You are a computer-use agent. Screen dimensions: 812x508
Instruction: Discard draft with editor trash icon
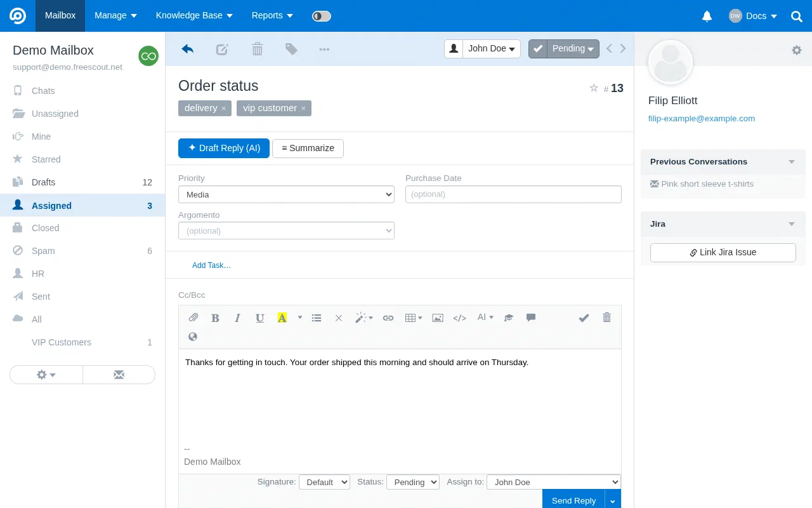606,317
